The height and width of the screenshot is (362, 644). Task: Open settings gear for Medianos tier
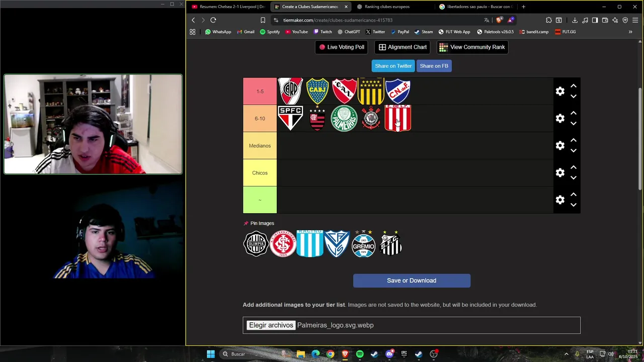(560, 145)
